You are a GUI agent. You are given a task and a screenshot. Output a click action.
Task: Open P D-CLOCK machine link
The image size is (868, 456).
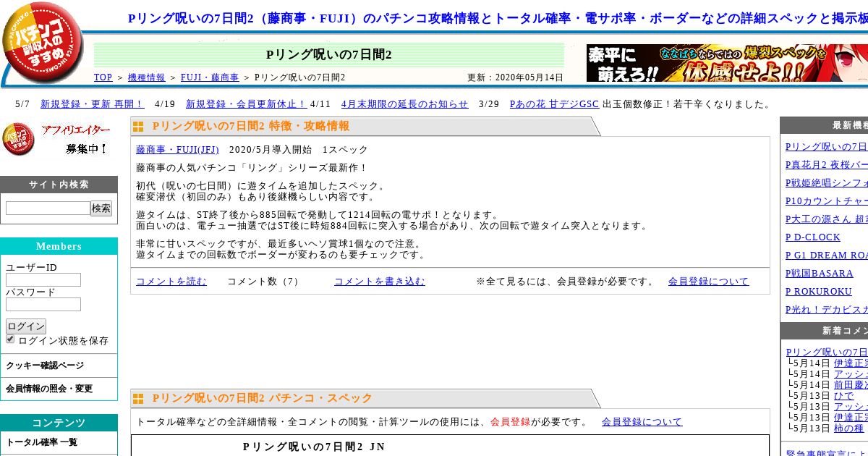813,237
